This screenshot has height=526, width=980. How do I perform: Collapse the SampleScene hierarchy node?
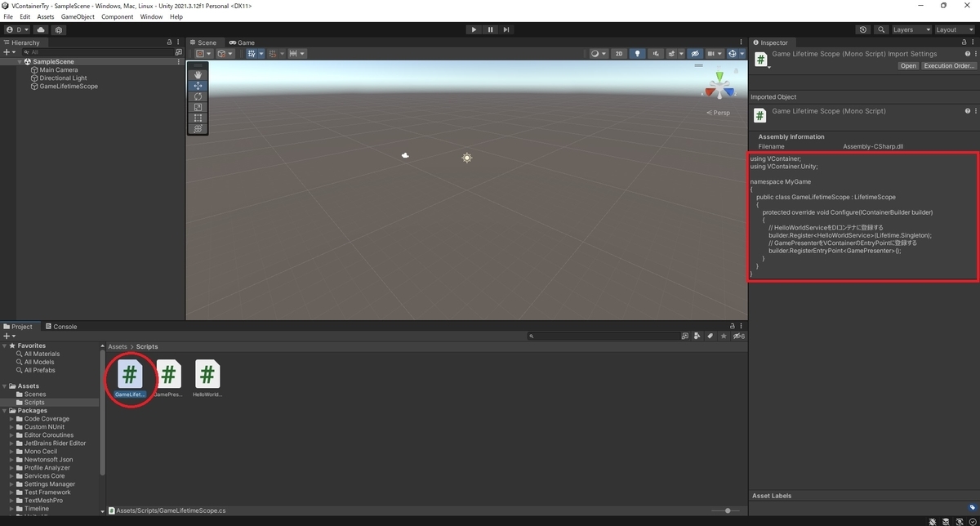coord(20,62)
